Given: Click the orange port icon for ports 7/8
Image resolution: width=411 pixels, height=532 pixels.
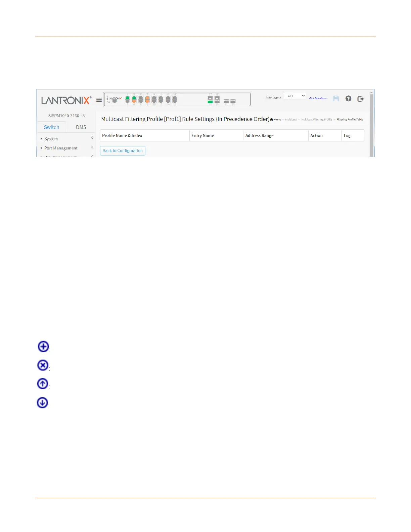Looking at the screenshot, I should coord(147,99).
